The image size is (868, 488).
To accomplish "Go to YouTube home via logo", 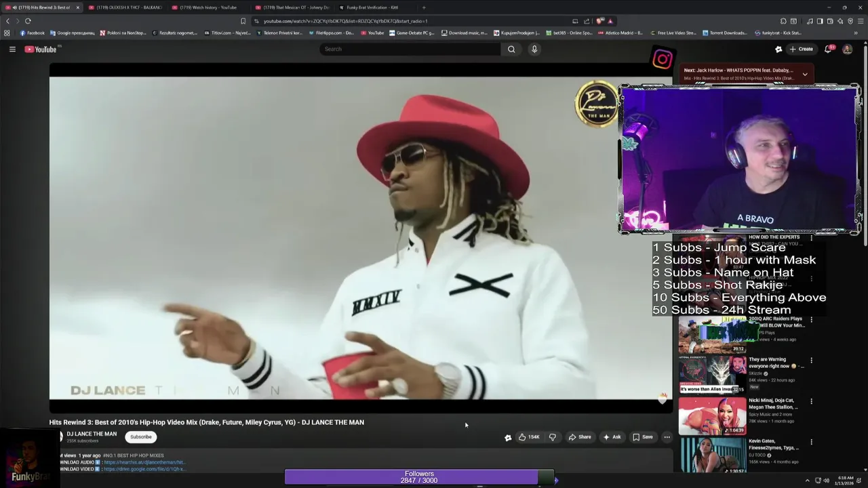I will click(41, 49).
